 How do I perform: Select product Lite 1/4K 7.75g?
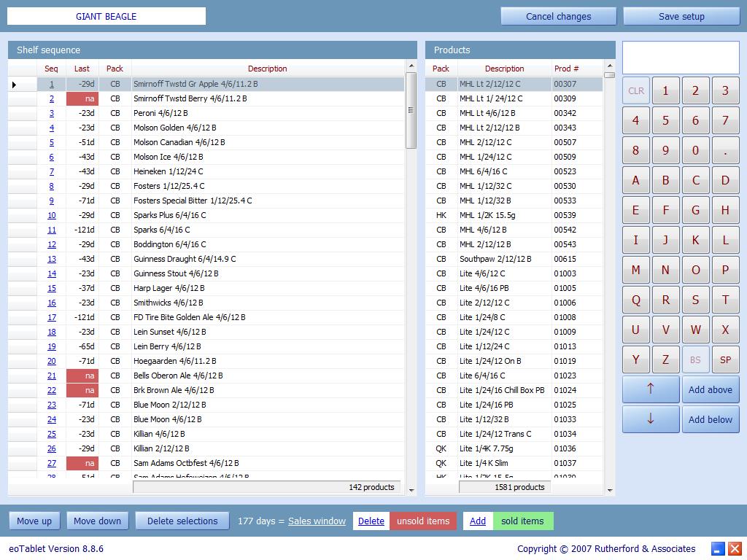point(514,448)
